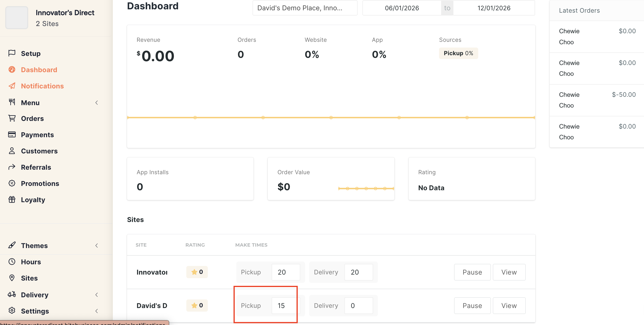This screenshot has width=644, height=325.
Task: Go to Settings in sidebar
Action: click(x=35, y=311)
